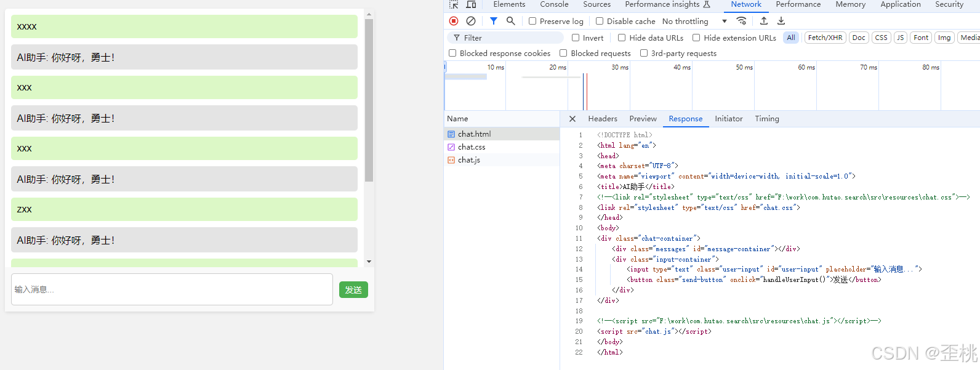Select the chat.css request row

point(502,147)
